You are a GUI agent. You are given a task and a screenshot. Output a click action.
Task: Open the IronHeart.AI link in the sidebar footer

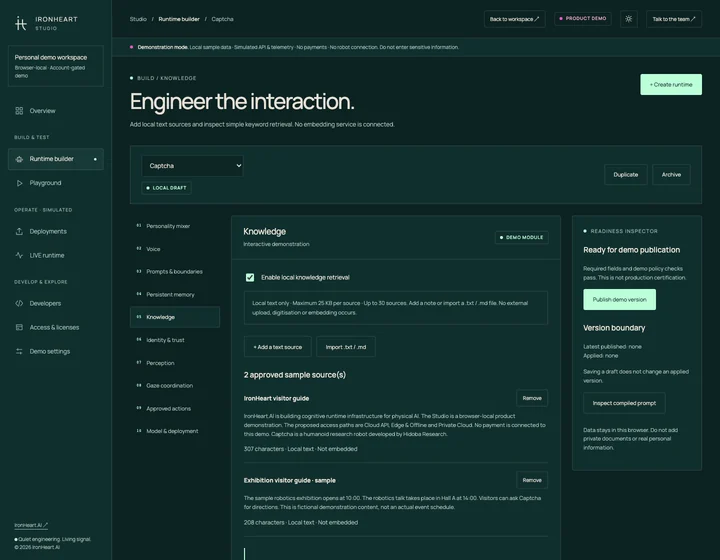pyautogui.click(x=31, y=525)
